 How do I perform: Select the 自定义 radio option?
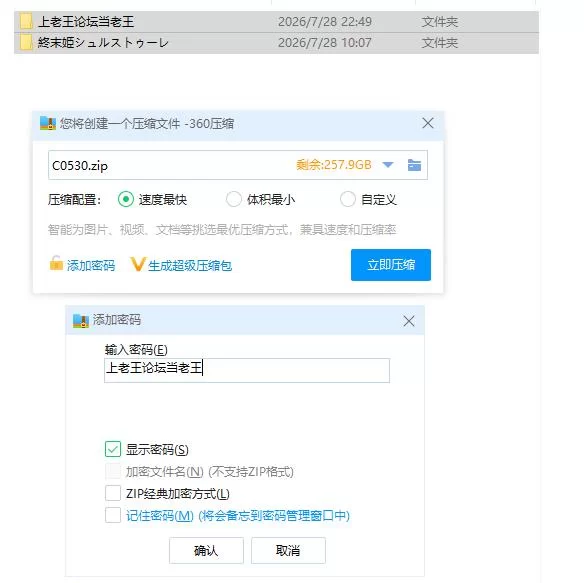pyautogui.click(x=348, y=199)
